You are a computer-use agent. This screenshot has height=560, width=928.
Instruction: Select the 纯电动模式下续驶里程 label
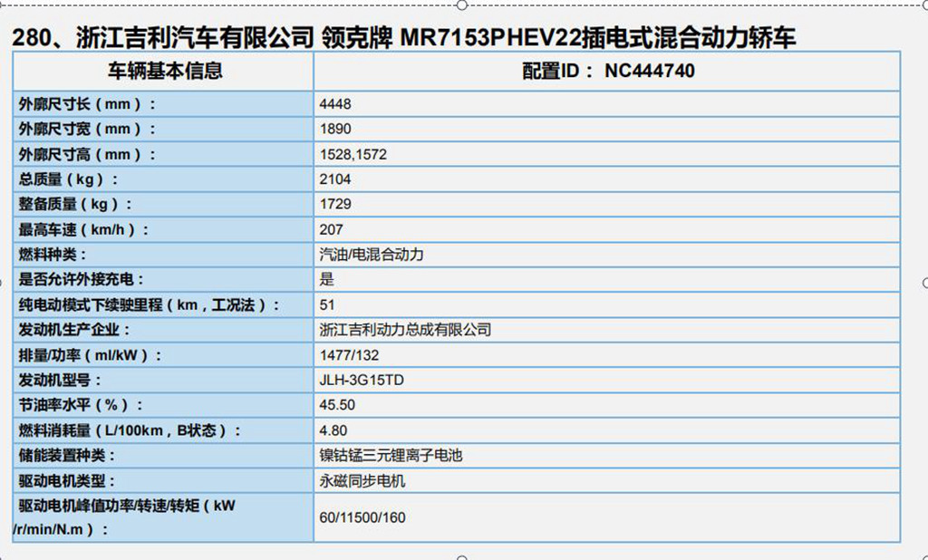pyautogui.click(x=150, y=304)
